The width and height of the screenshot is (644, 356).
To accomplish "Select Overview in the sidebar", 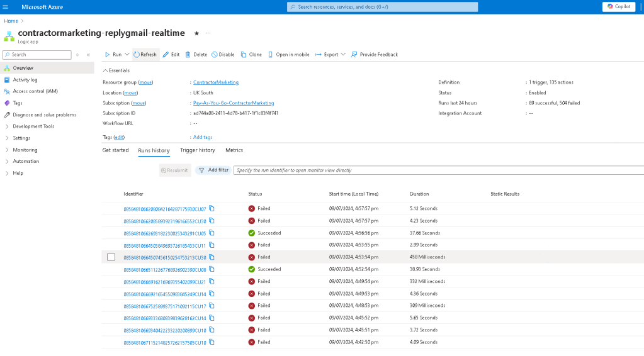I will 47,68.
